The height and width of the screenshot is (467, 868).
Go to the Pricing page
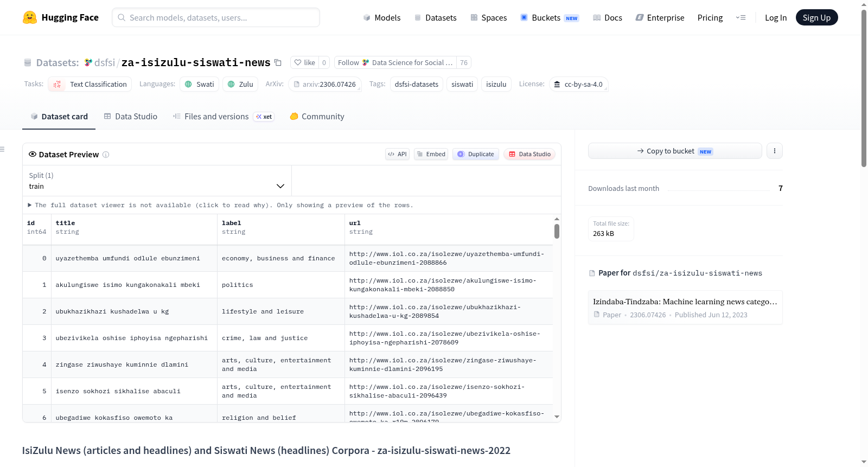tap(710, 17)
